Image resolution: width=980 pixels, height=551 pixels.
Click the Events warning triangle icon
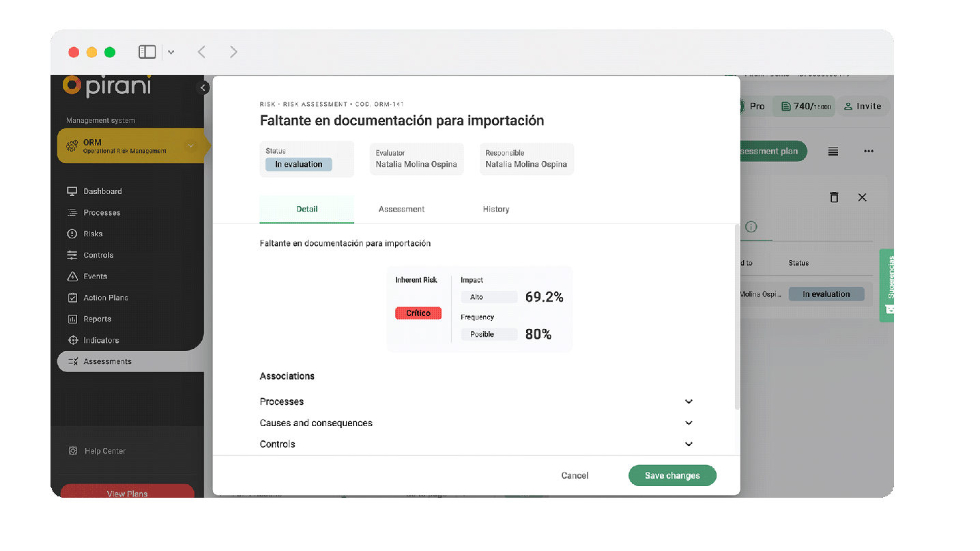point(72,276)
